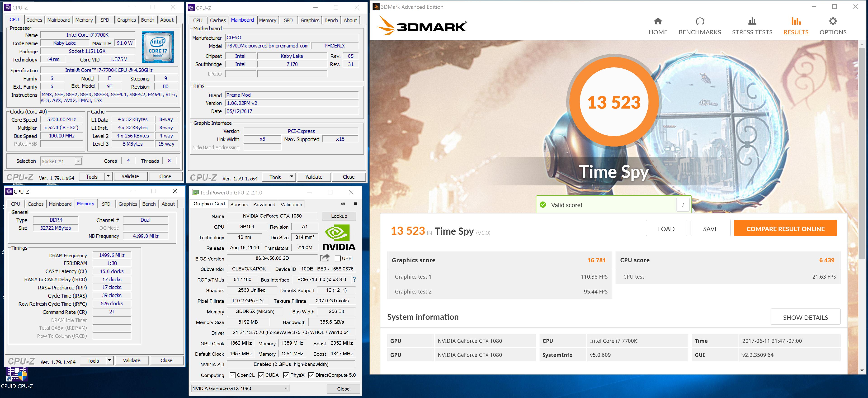Toggle the PhysX checkbox

point(286,375)
